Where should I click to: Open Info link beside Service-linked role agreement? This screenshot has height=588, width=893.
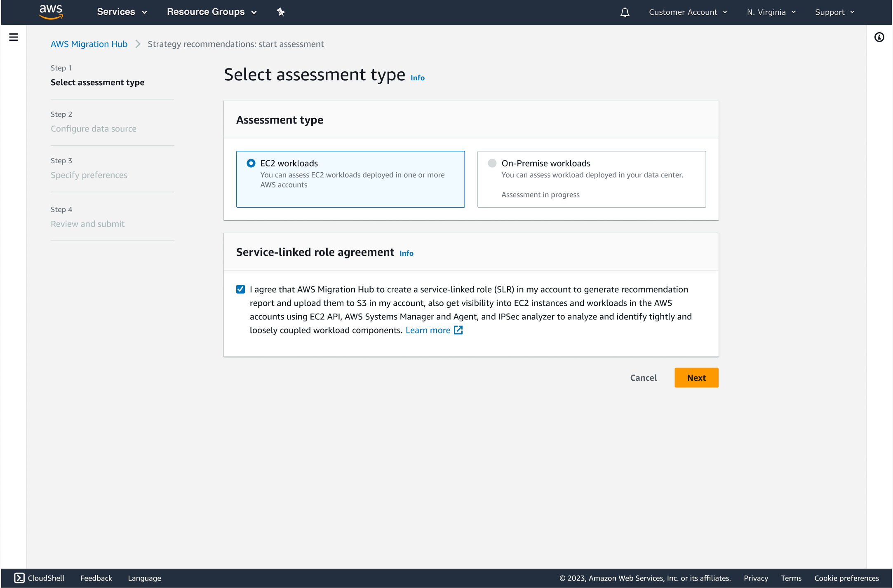[406, 253]
